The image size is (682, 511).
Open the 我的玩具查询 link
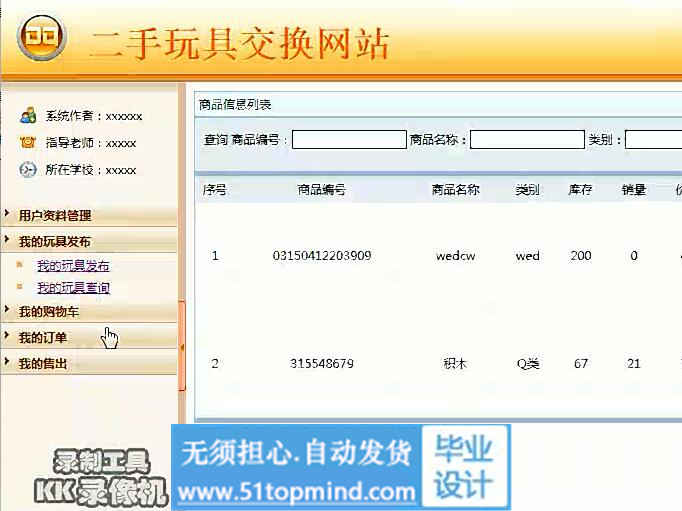(x=73, y=288)
